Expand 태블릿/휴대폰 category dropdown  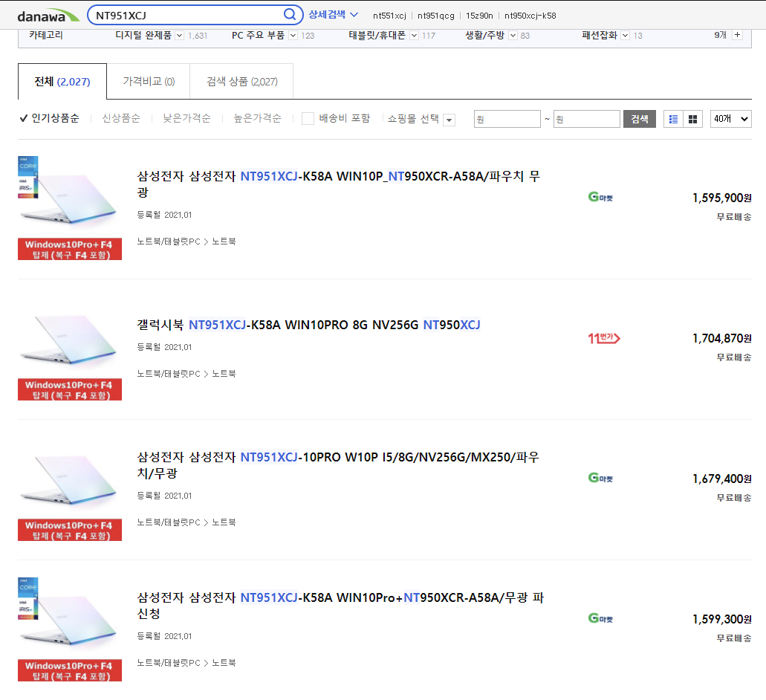point(415,35)
